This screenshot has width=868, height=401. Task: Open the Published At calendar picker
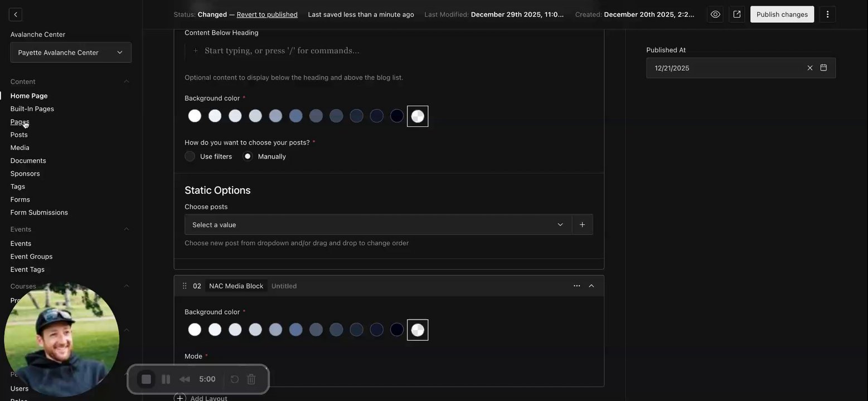[823, 68]
